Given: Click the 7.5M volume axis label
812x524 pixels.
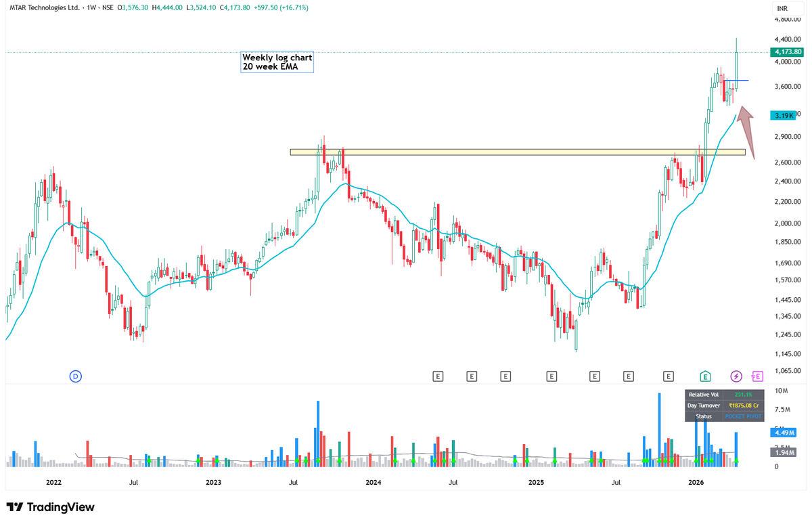Looking at the screenshot, I should coord(782,410).
